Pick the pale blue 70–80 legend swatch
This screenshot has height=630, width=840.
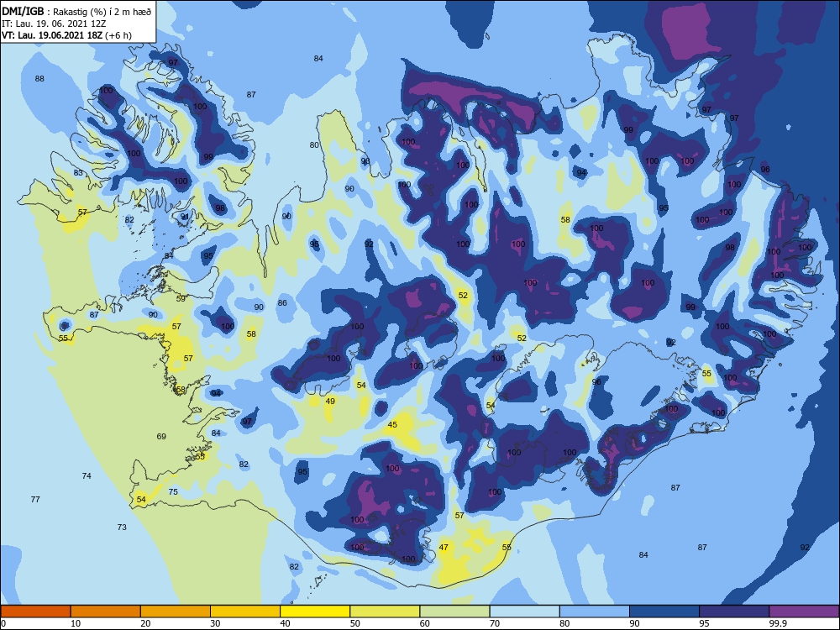(524, 612)
